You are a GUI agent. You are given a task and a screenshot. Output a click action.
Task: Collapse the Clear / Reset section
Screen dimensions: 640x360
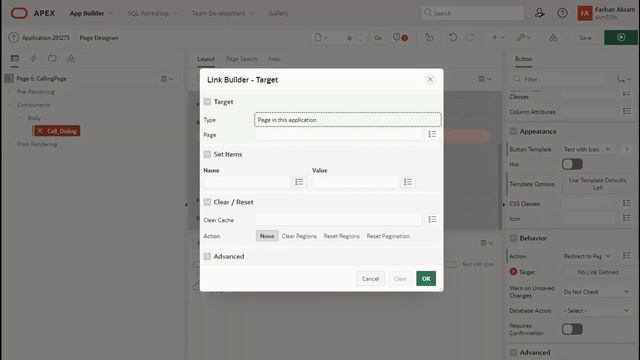click(207, 202)
